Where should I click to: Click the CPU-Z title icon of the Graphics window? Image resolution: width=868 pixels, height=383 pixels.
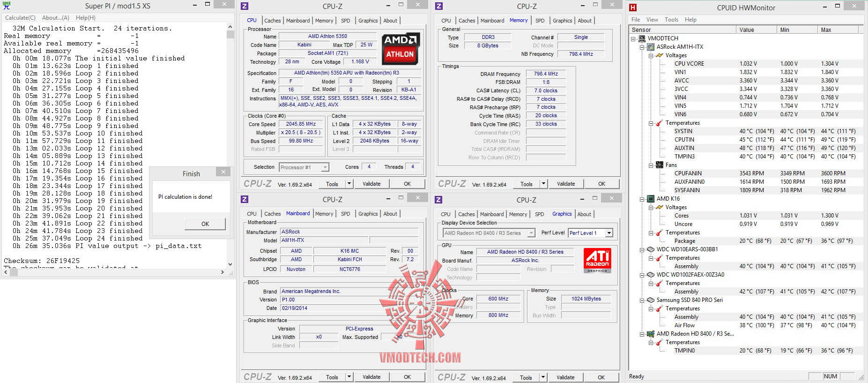pos(438,199)
